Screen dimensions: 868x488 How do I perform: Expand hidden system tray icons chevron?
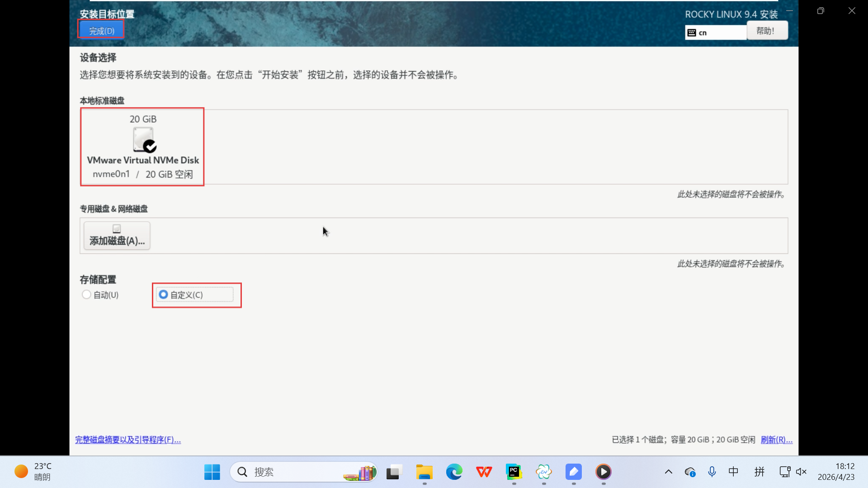[x=668, y=472]
